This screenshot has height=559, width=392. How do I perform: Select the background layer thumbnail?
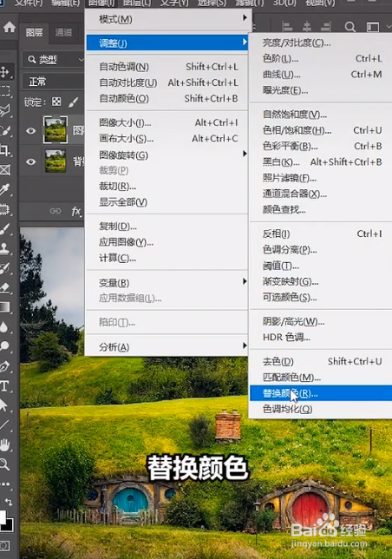coord(56,161)
